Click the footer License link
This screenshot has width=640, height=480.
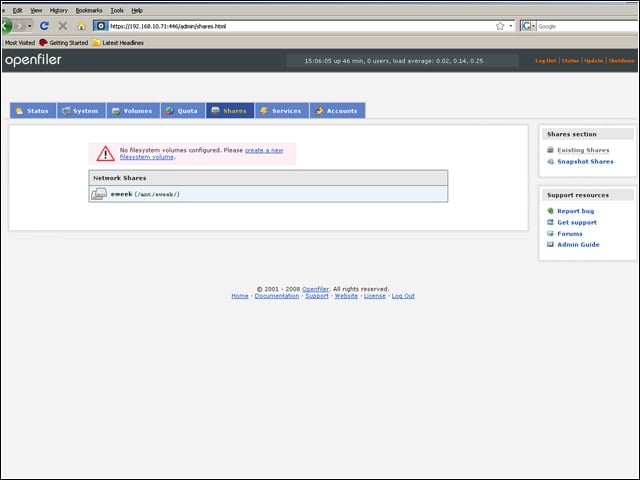pos(375,296)
